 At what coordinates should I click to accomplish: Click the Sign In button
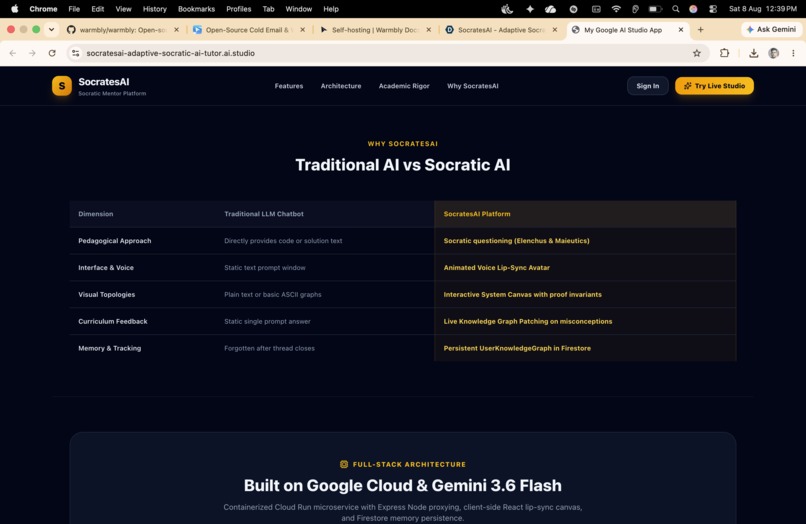pyautogui.click(x=648, y=86)
